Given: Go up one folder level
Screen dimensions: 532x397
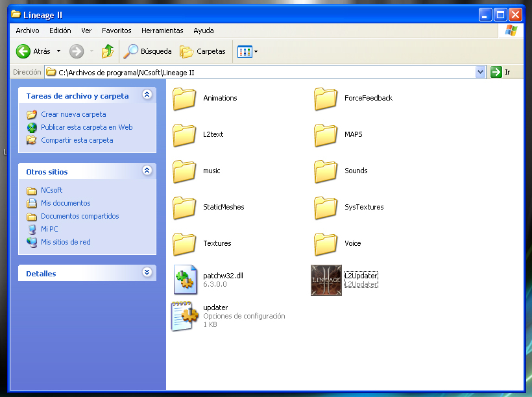Looking at the screenshot, I should 108,51.
